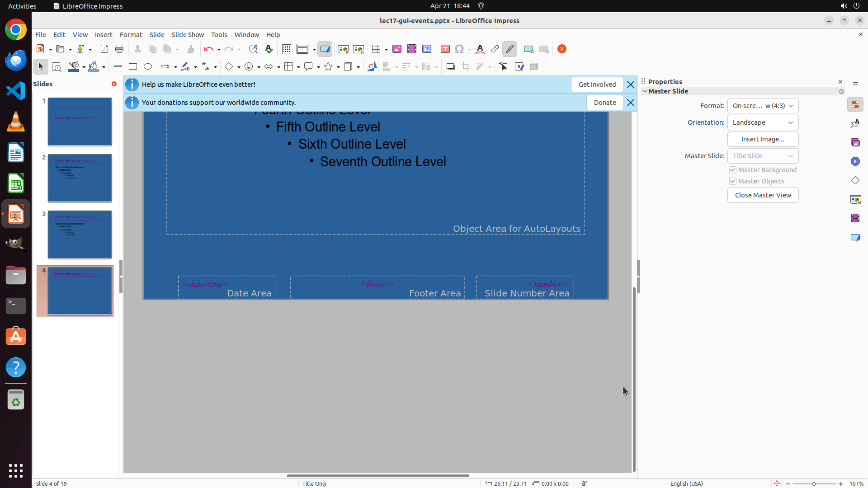Open the Navigator sidebar icon
The width and height of the screenshot is (868, 488).
(855, 161)
